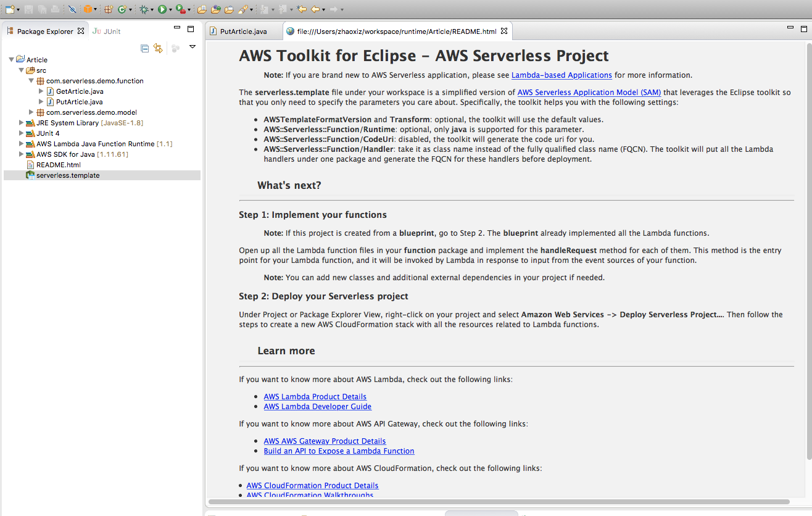812x516 pixels.
Task: Expand the AWS SDK for Java node
Action: coord(21,154)
